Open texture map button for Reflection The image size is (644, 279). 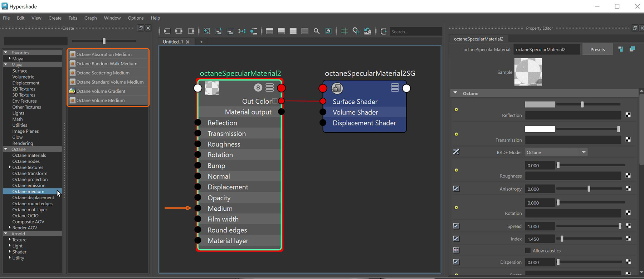pos(628,115)
